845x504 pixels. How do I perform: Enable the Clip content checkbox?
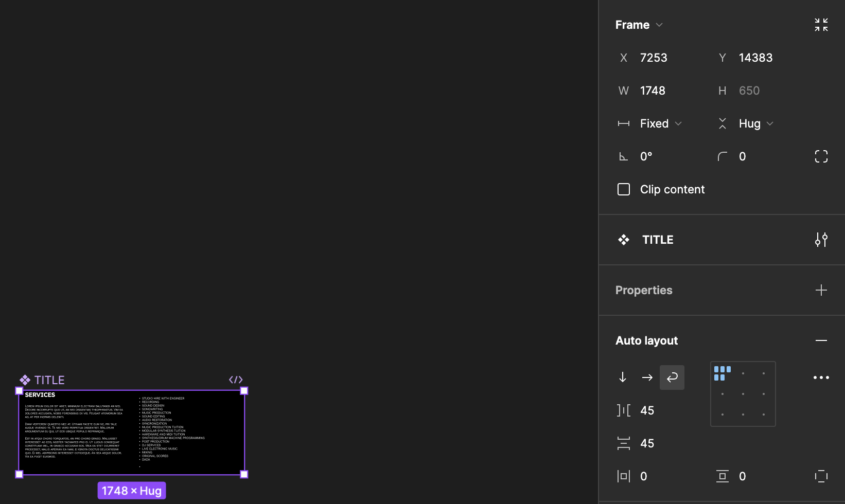pyautogui.click(x=624, y=189)
